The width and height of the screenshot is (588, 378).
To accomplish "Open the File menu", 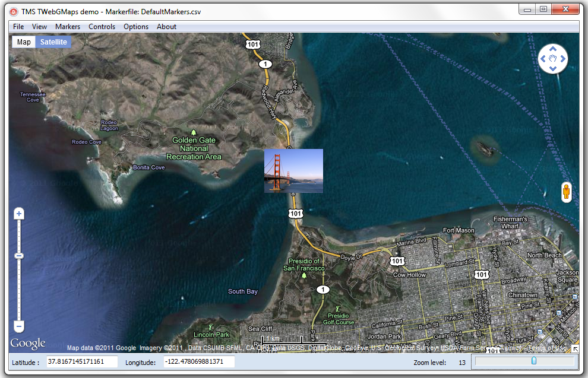I will point(18,27).
